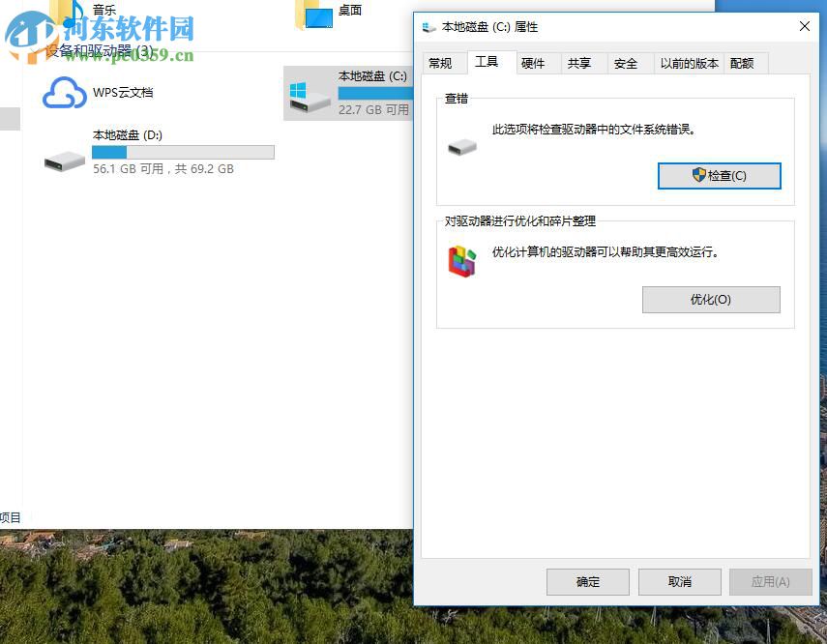Click the 优化(O) button
The height and width of the screenshot is (644, 827).
(711, 300)
